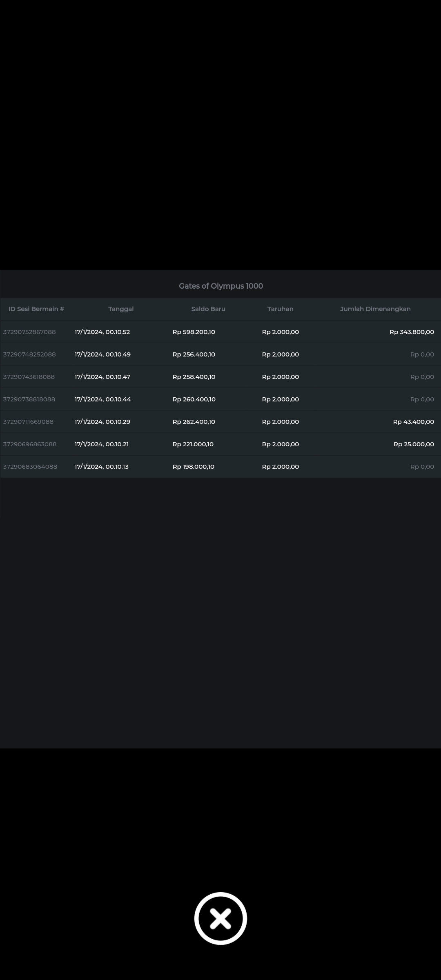Sort by ID Sesi Bermain # column header

click(36, 309)
